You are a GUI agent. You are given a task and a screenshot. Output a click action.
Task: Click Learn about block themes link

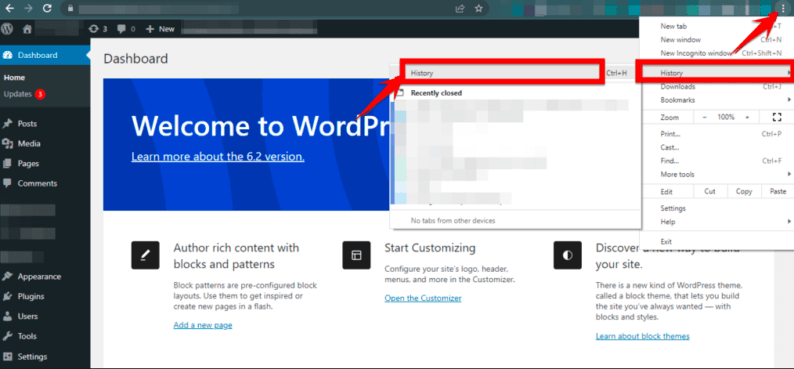point(643,336)
